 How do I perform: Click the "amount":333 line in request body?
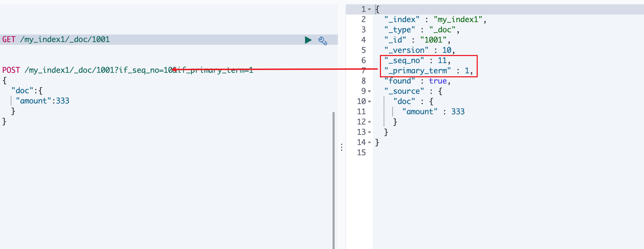click(x=43, y=101)
